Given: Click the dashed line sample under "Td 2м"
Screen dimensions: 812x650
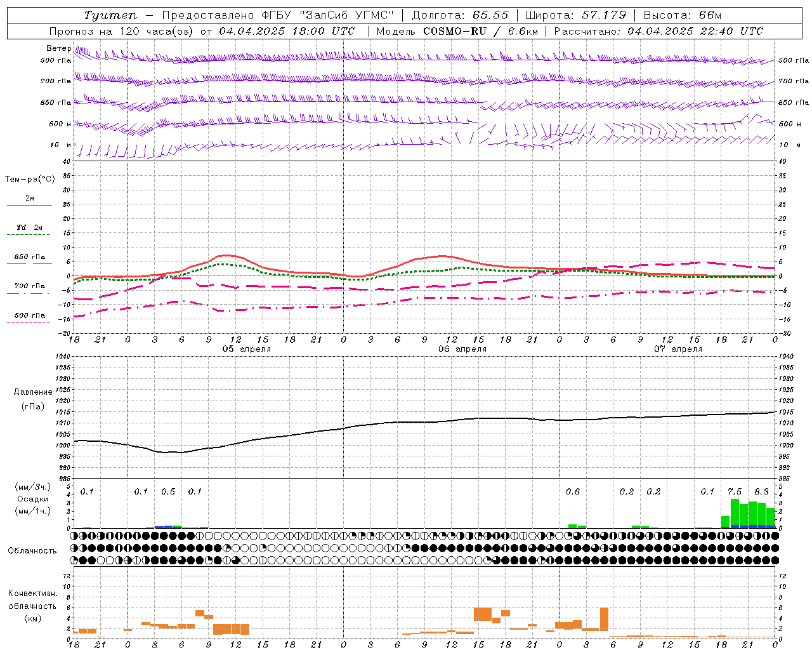Looking at the screenshot, I should (29, 235).
